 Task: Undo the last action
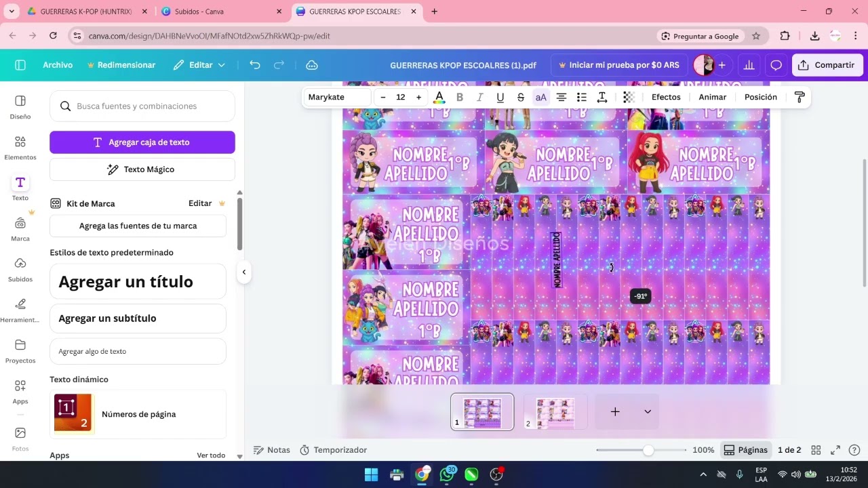tap(255, 65)
